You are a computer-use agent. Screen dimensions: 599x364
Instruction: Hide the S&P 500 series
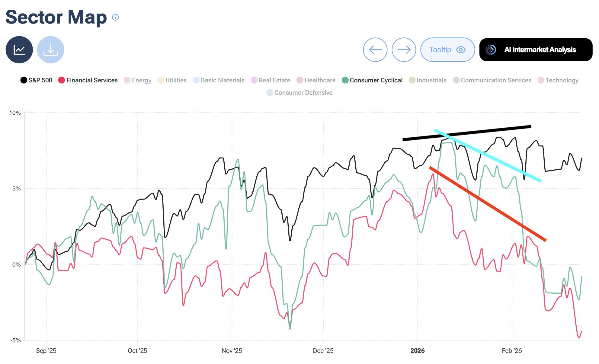[36, 80]
